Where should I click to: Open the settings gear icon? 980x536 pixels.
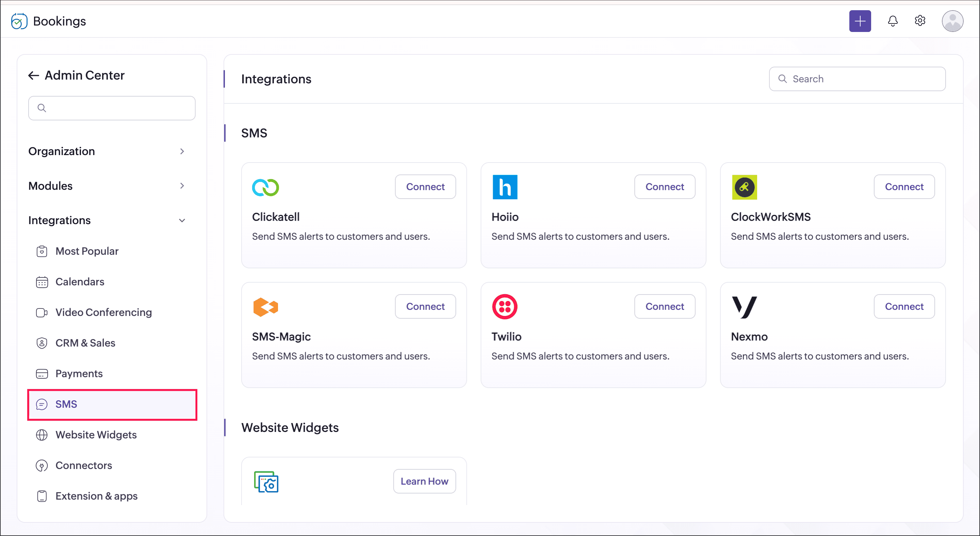point(919,21)
